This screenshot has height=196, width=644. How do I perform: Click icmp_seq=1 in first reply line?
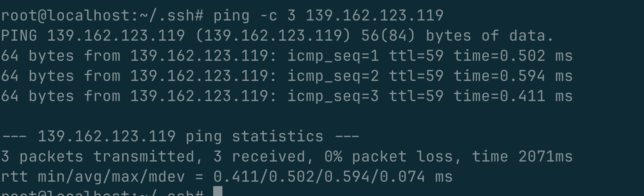[x=333, y=56]
